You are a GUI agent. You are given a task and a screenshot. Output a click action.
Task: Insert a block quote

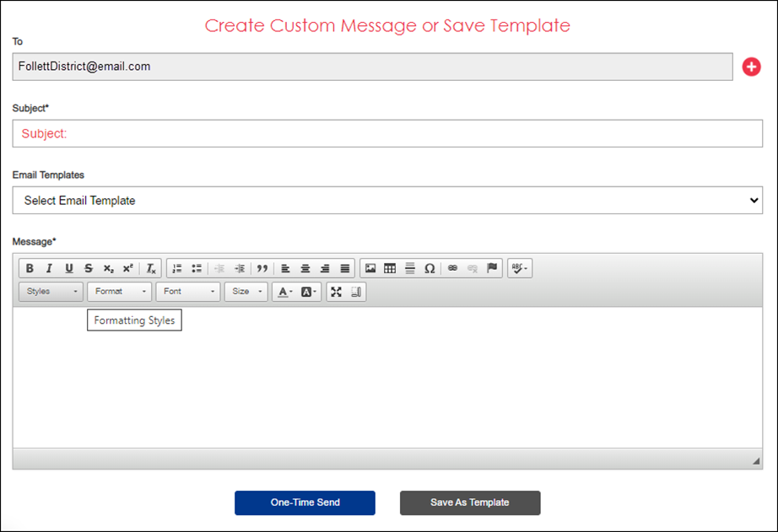[262, 269]
